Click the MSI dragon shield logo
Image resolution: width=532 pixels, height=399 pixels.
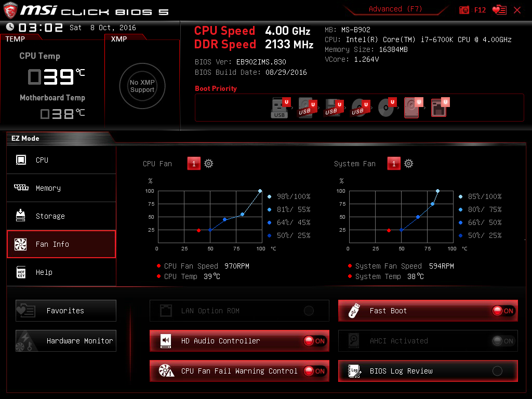click(x=10, y=10)
